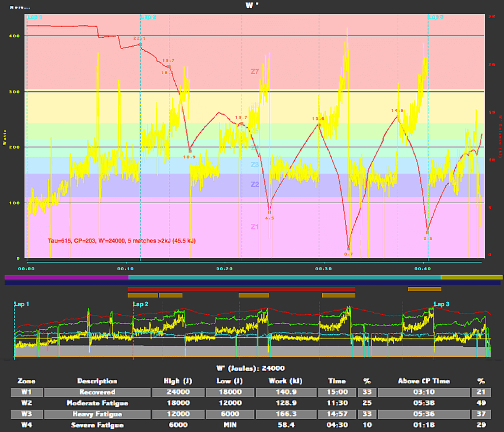The image size is (504, 432).
Task: Select the W1 zone cell
Action: click(x=27, y=392)
